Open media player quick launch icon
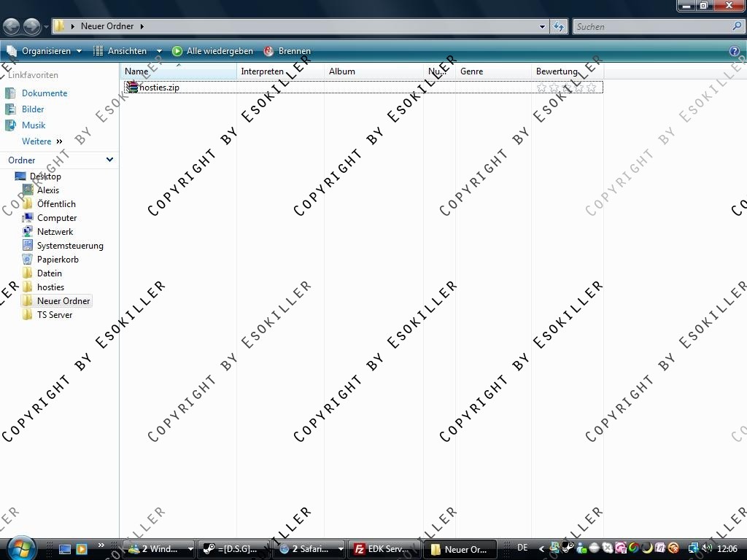Viewport: 747px width, 560px height. (82, 549)
